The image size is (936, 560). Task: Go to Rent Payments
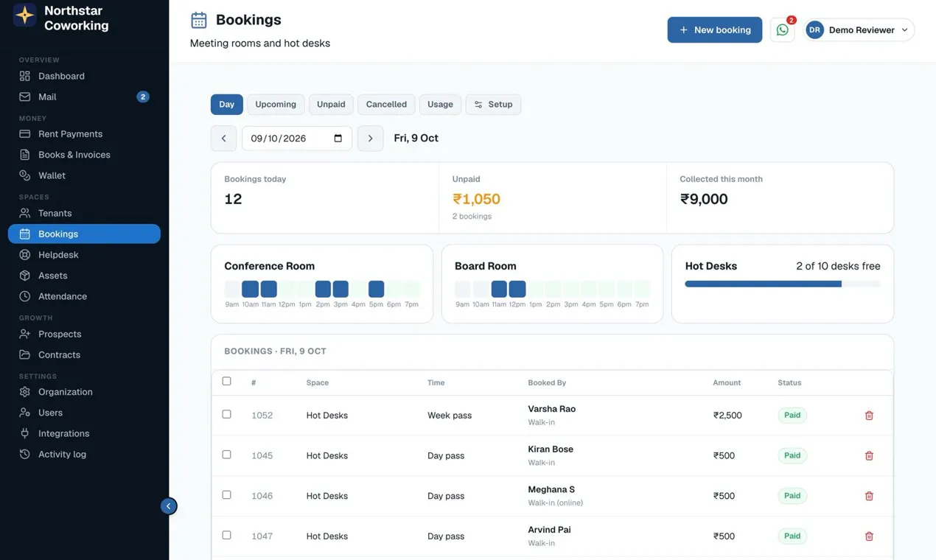coord(84,134)
